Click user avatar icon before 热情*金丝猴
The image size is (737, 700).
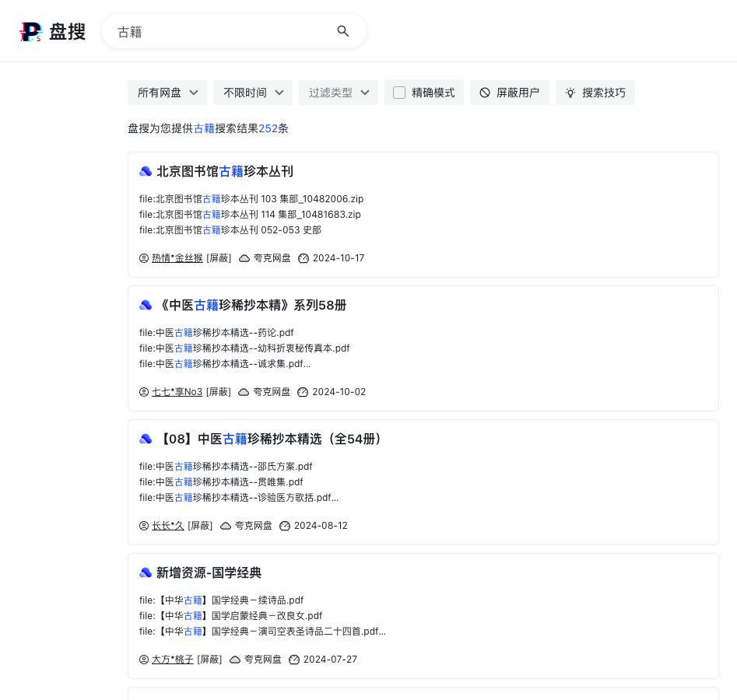coord(144,258)
